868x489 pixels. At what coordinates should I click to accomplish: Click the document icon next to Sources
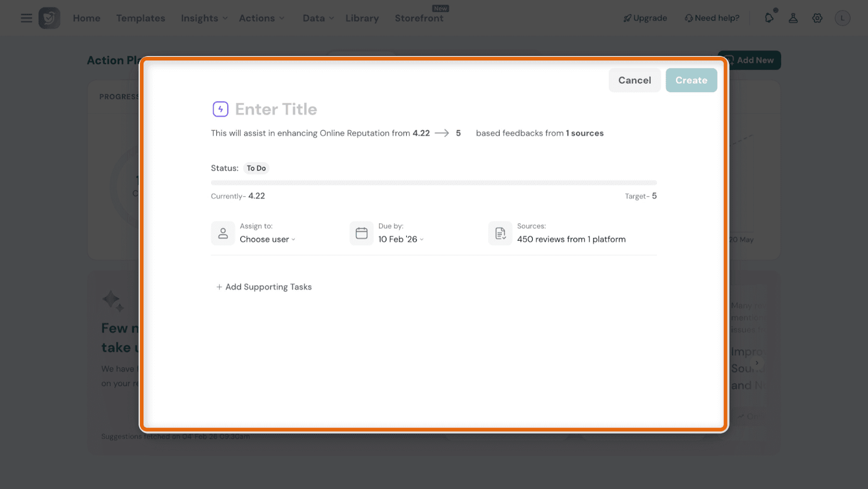(x=500, y=233)
